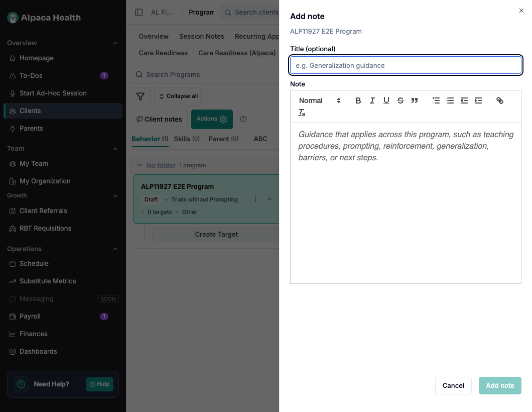Toggle italic formatting in note editor
The height and width of the screenshot is (412, 532).
[x=372, y=100]
